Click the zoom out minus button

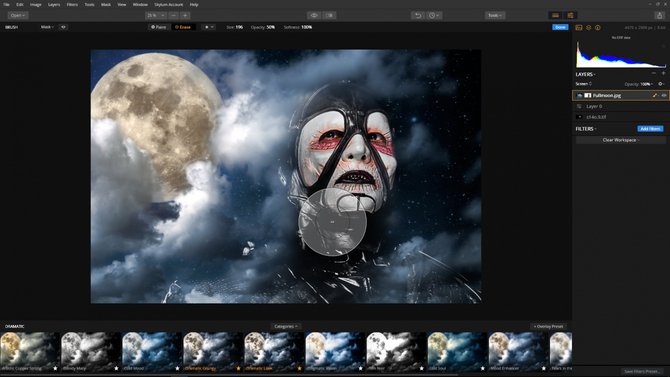click(173, 15)
